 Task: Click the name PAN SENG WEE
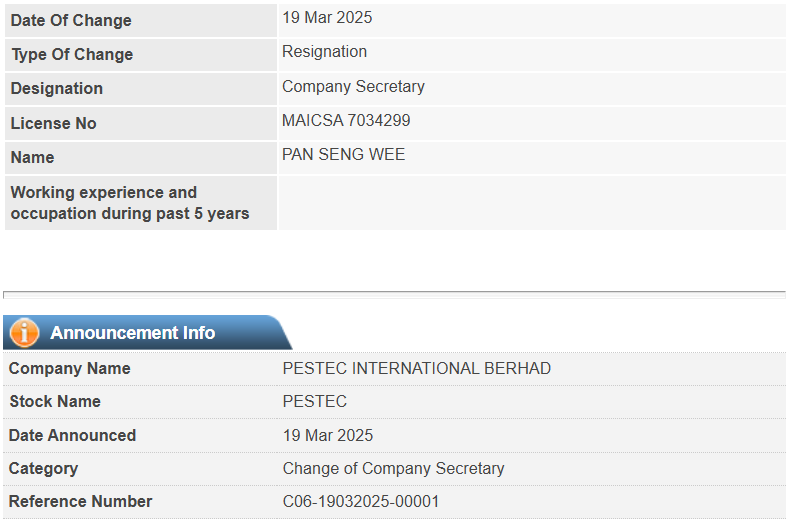click(x=343, y=154)
